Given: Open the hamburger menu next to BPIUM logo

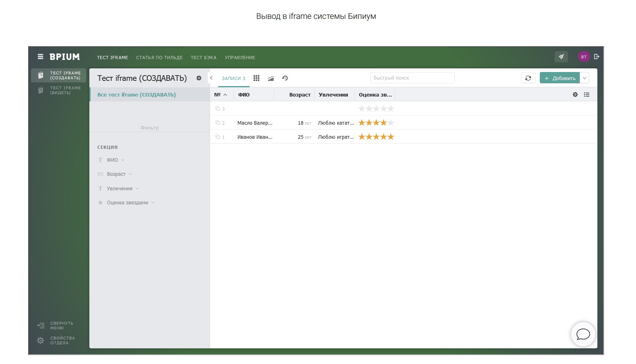Looking at the screenshot, I should click(40, 57).
